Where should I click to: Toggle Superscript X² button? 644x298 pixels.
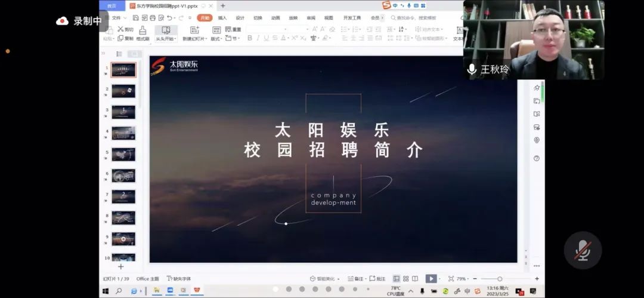[295, 38]
